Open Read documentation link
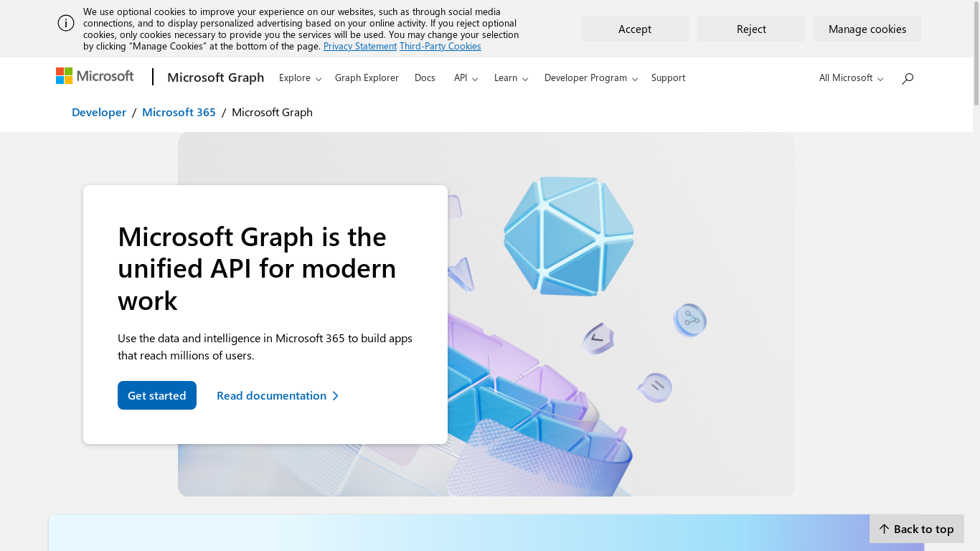Viewport: 980px width, 551px height. [278, 395]
